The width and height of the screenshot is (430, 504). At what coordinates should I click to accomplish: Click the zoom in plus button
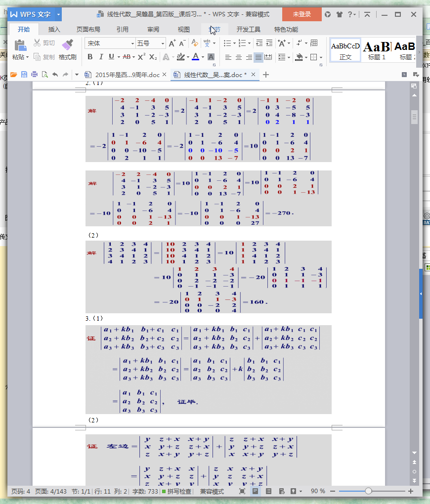[x=410, y=491]
